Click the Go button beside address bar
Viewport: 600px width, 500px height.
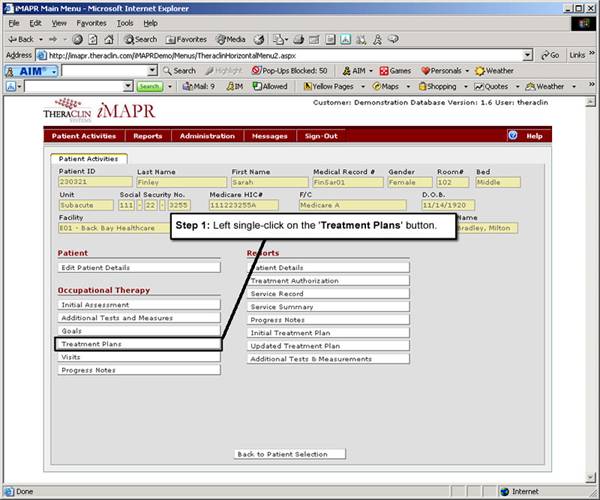(549, 55)
